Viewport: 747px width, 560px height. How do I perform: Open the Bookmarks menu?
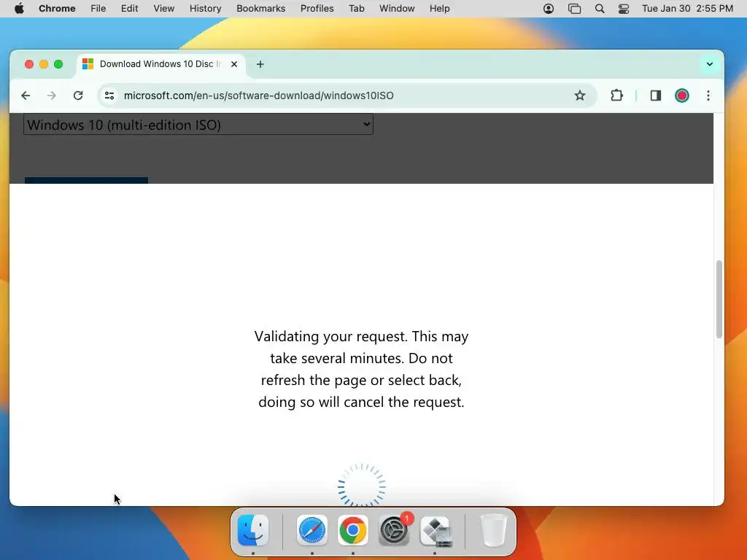point(261,9)
